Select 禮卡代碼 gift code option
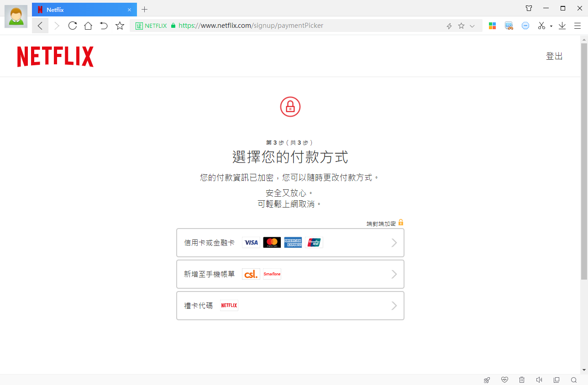The height and width of the screenshot is (385, 588). click(x=290, y=306)
